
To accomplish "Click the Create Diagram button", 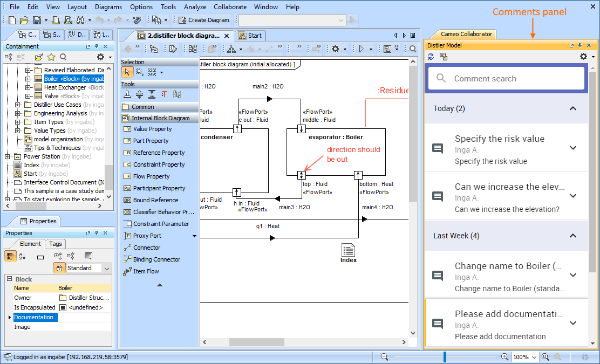I will click(203, 20).
